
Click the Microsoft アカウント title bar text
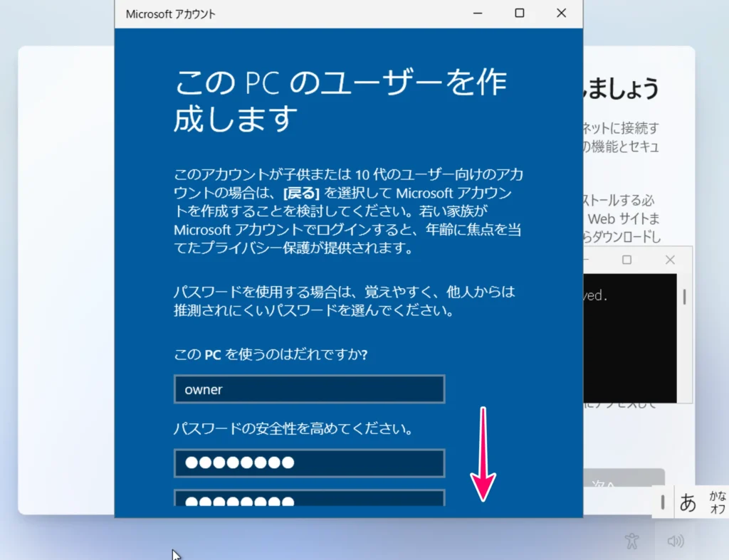[x=170, y=14]
